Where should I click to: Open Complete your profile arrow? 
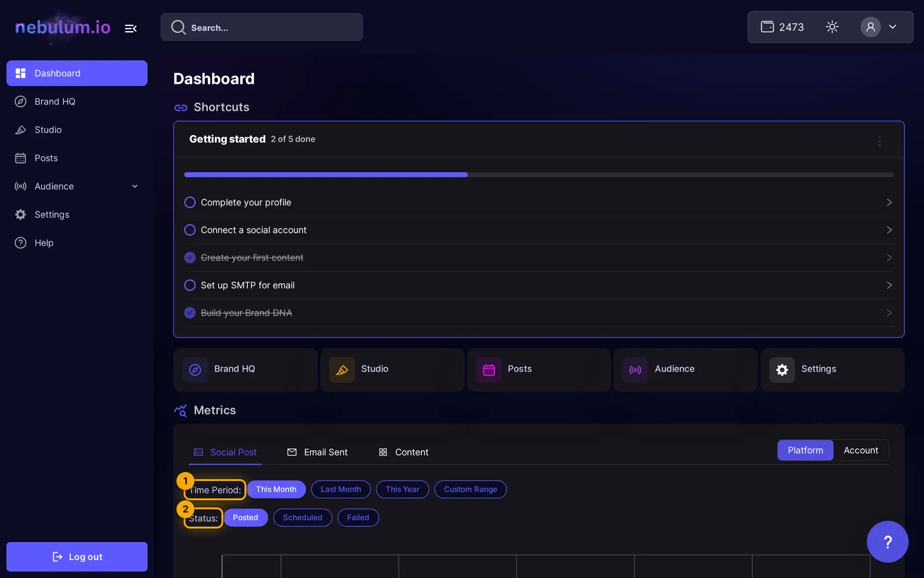[x=889, y=202]
